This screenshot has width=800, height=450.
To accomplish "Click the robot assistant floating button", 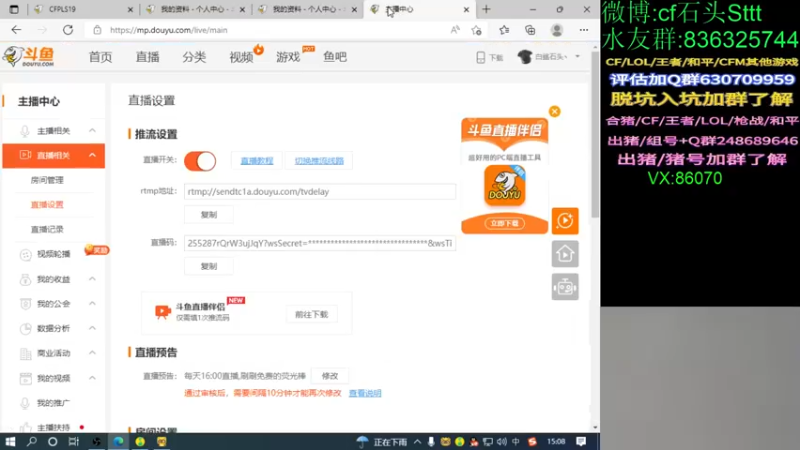I will pos(565,287).
